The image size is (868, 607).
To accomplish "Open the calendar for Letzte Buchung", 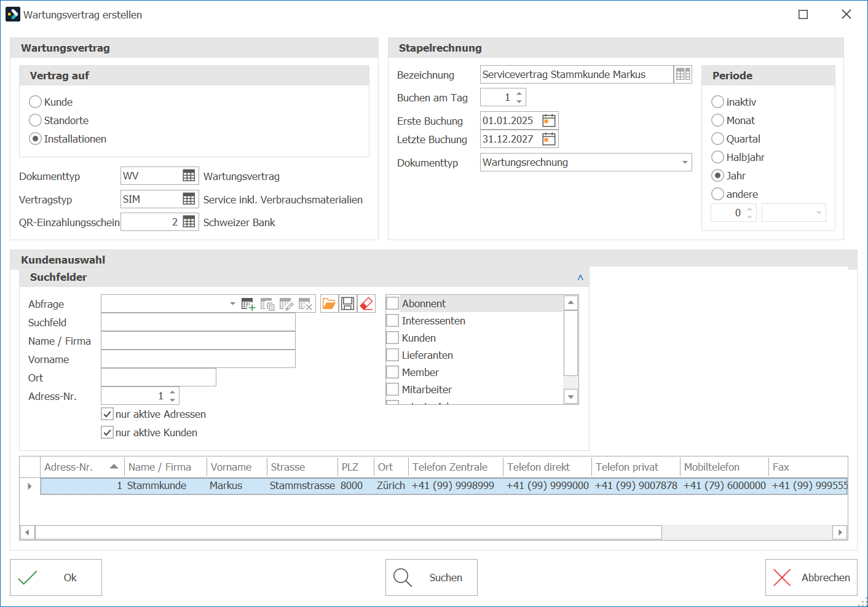I will pyautogui.click(x=549, y=139).
